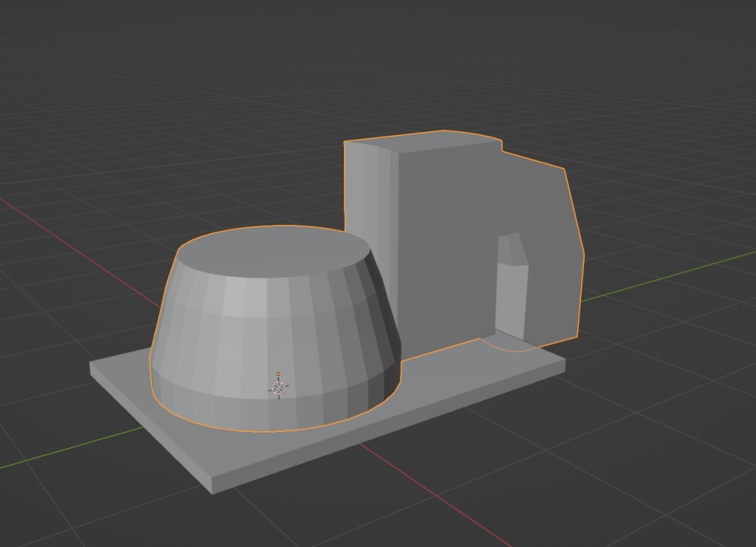Select the object origin point on the dome
The image size is (756, 547).
278,386
